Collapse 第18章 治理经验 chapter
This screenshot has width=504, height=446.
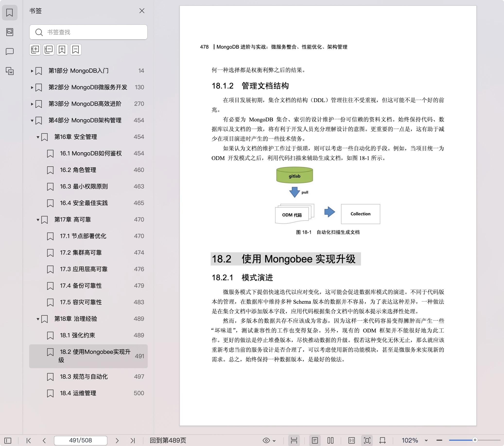[38, 319]
